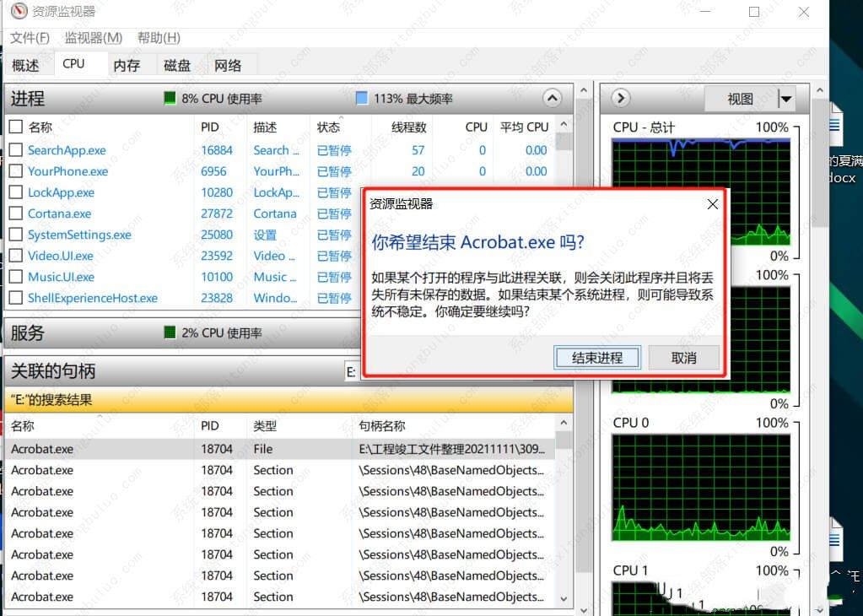Sort the handles list by 类型 column
The width and height of the screenshot is (863, 616).
tap(265, 425)
